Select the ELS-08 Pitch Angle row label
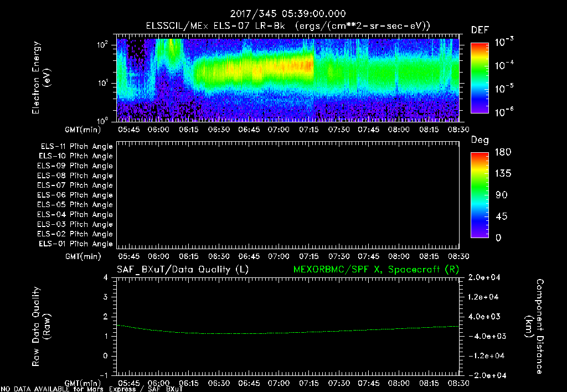Screen dimensions: 567x392 point(75,176)
